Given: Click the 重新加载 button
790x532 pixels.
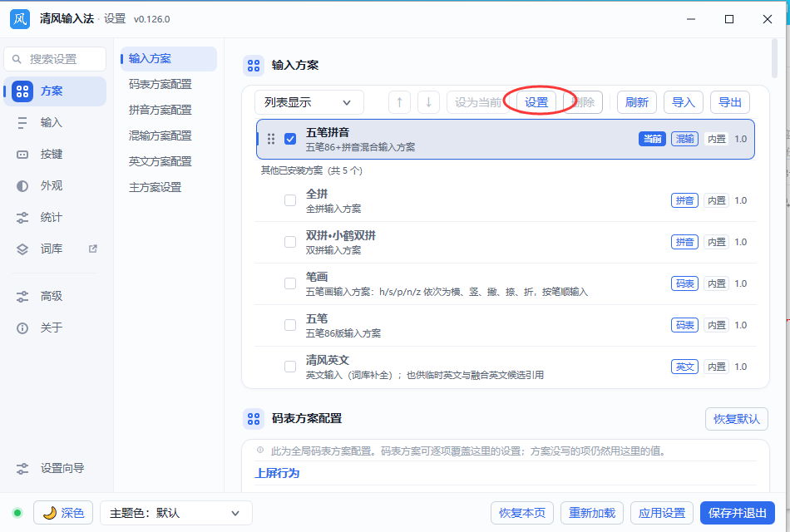Looking at the screenshot, I should [x=592, y=513].
